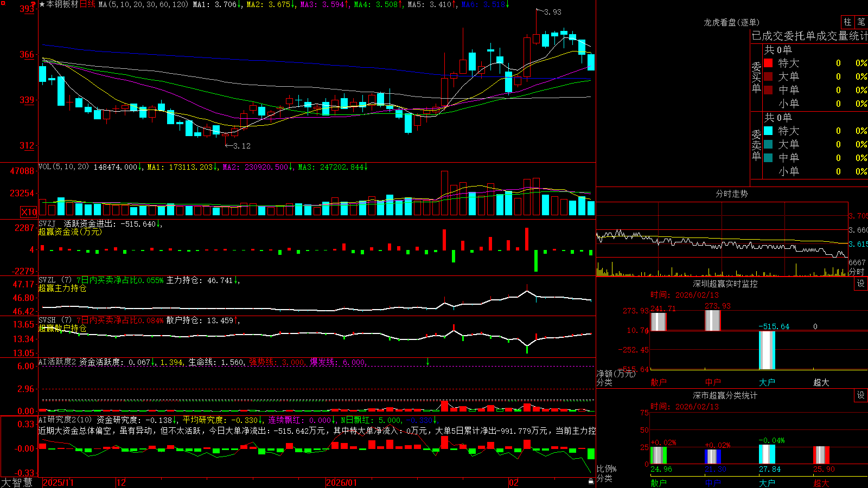Click the 3.12 low price annotation
This screenshot has height=488, width=868.
[242, 146]
